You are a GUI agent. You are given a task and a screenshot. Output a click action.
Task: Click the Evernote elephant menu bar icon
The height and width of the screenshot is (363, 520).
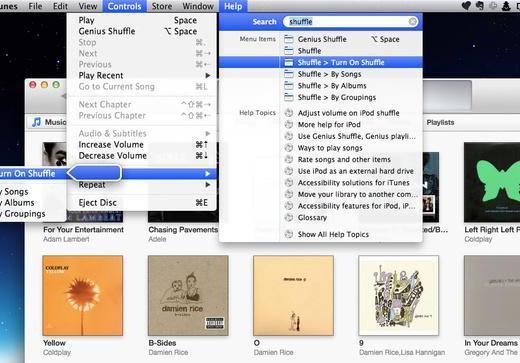tap(480, 6)
